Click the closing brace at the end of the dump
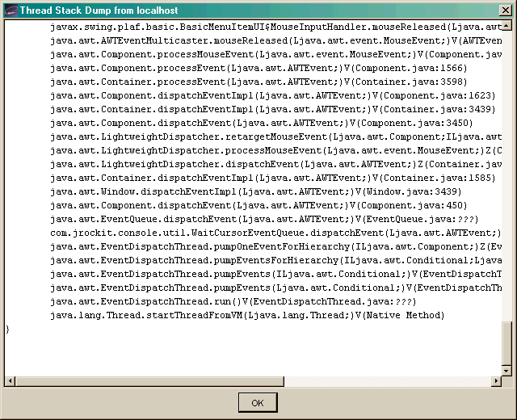The width and height of the screenshot is (517, 420). 7,330
